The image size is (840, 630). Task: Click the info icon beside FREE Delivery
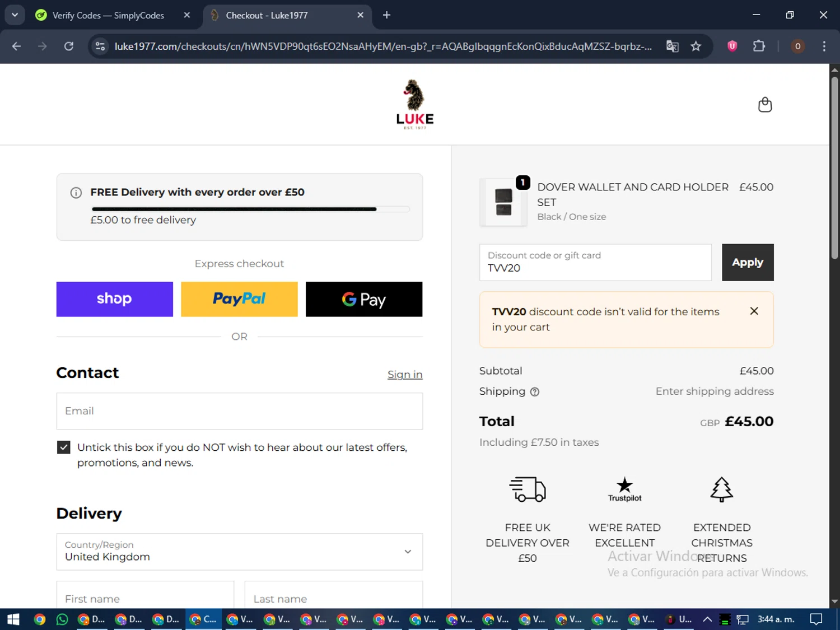coord(76,193)
